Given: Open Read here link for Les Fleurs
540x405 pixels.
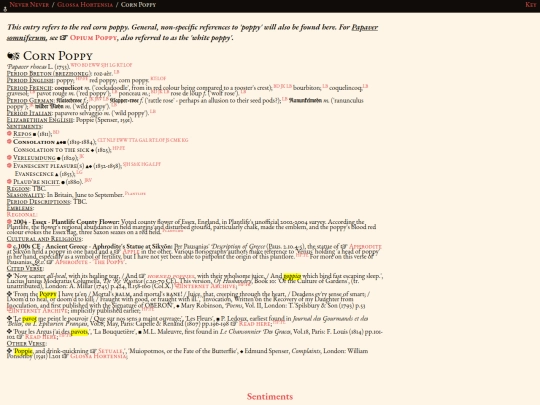Looking at the screenshot, I should (255, 324).
